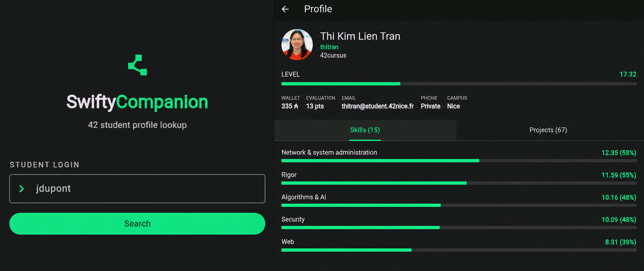This screenshot has height=271, width=644.
Task: Click the Web skill progress bar
Action: [x=459, y=250]
